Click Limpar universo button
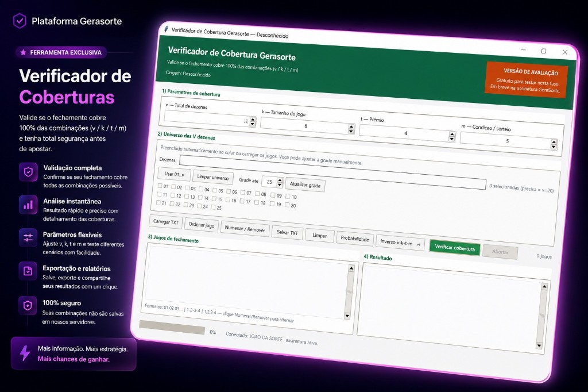 [212, 177]
